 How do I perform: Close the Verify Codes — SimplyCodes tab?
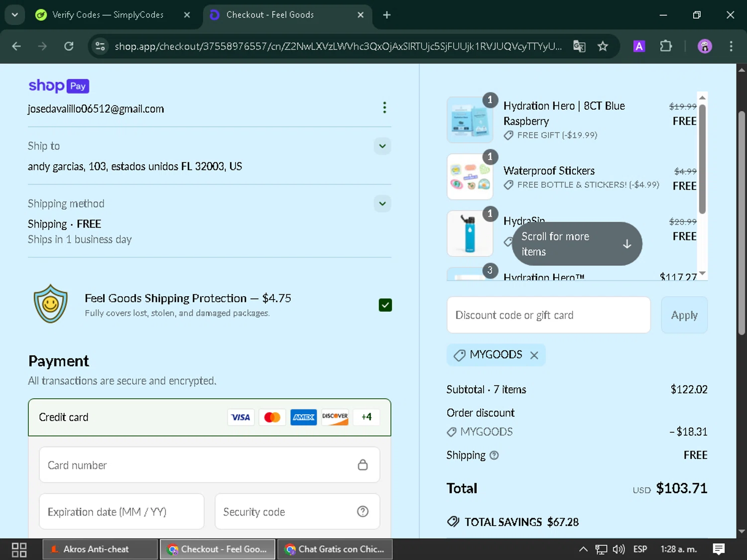coord(187,15)
